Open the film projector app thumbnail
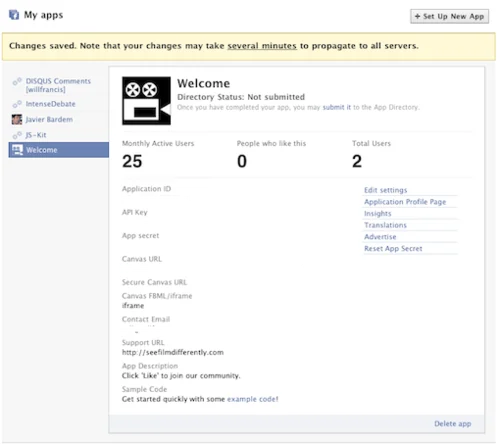This screenshot has height=445, width=500. point(146,101)
